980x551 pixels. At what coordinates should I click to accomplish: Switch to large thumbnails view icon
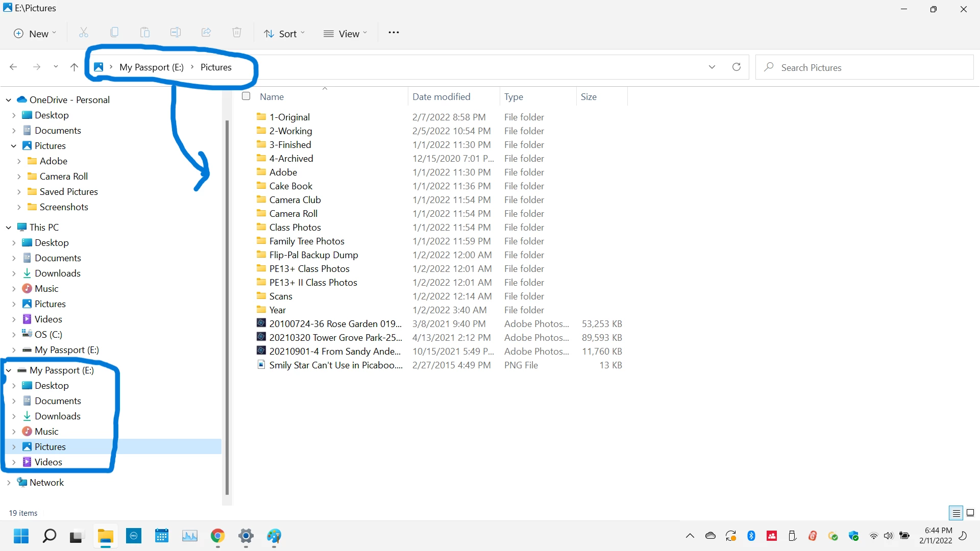pos(970,513)
